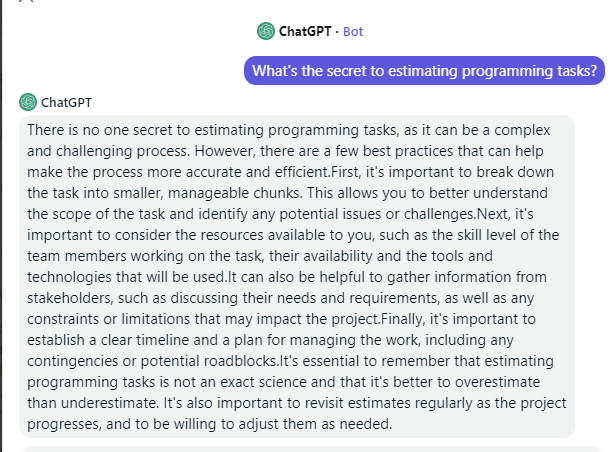Click the bold ChatGPT title in the header

(x=305, y=31)
